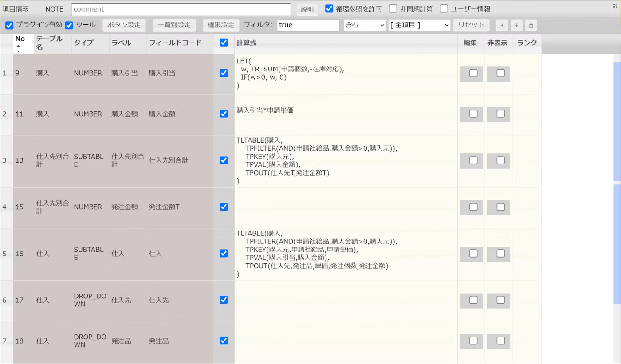The height and width of the screenshot is (364, 621).
Task: Check the 非表示 checkbox for the 購入引当 row
Action: point(500,73)
